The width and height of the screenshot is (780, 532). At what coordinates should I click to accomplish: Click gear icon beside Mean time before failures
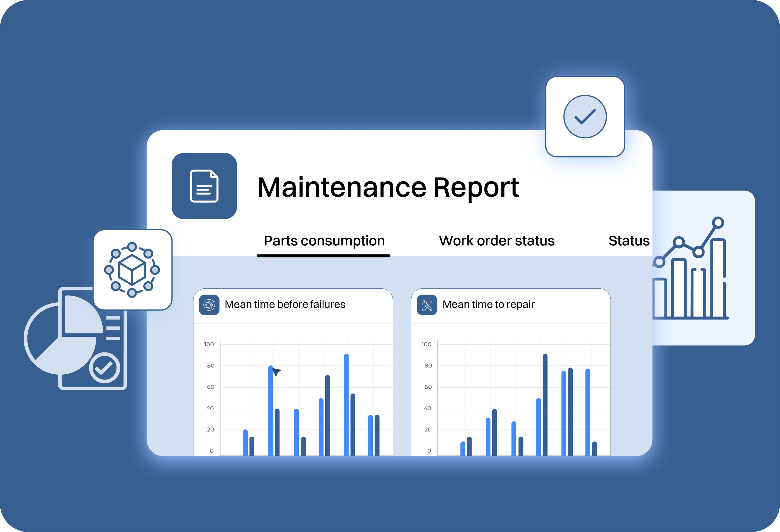(x=209, y=305)
